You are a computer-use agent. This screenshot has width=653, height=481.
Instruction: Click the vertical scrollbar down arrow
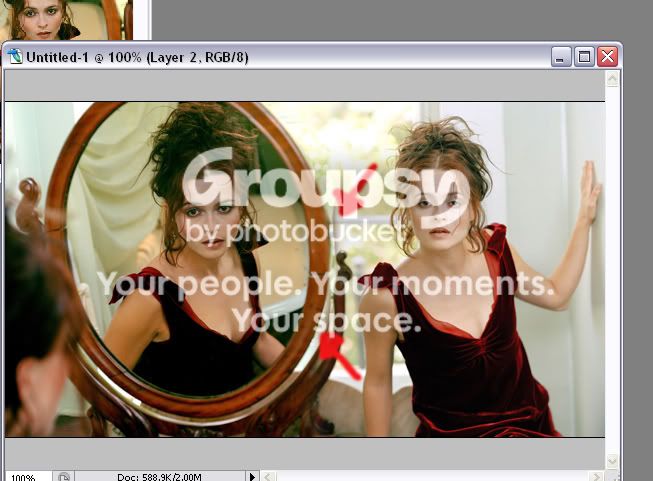612,461
